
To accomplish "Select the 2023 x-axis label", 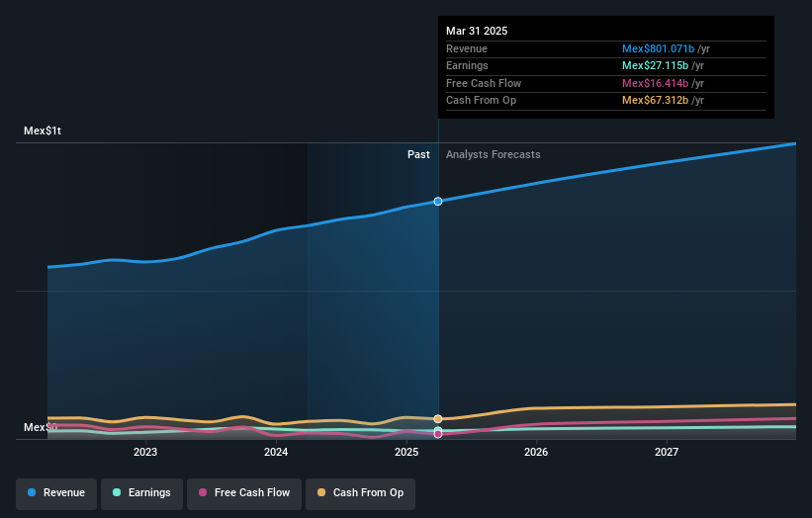I will pos(145,452).
